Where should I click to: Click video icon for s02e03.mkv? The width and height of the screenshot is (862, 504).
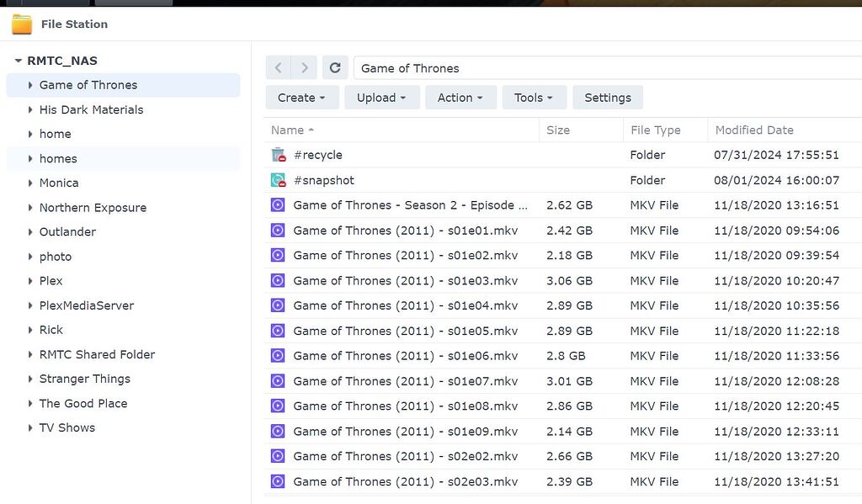coord(278,481)
